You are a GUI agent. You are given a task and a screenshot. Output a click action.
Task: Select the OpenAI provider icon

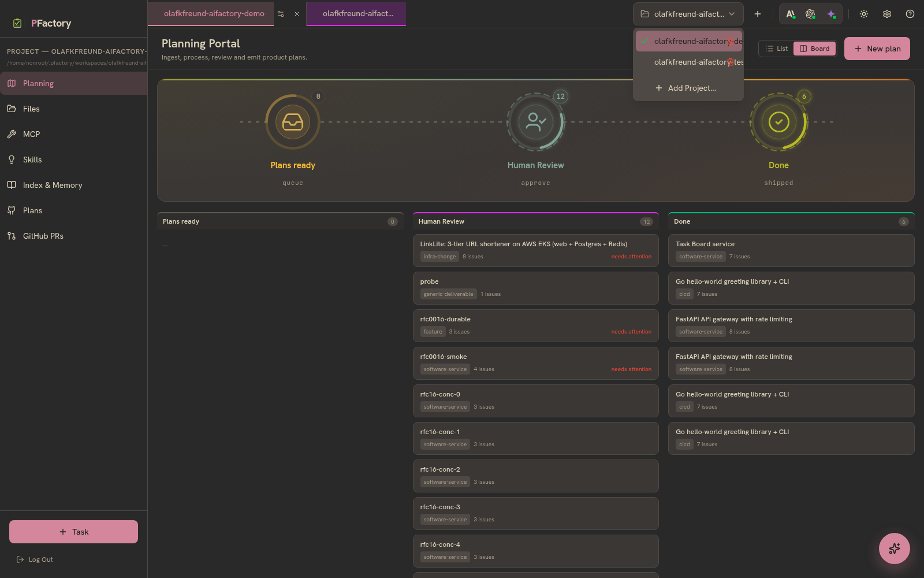point(811,14)
